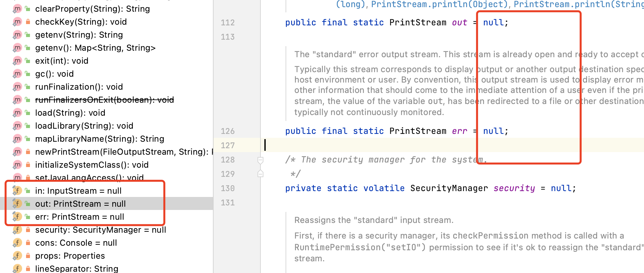644x273 pixels.
Task: Click the mapLibraryName(String): String entry
Action: [x=99, y=139]
